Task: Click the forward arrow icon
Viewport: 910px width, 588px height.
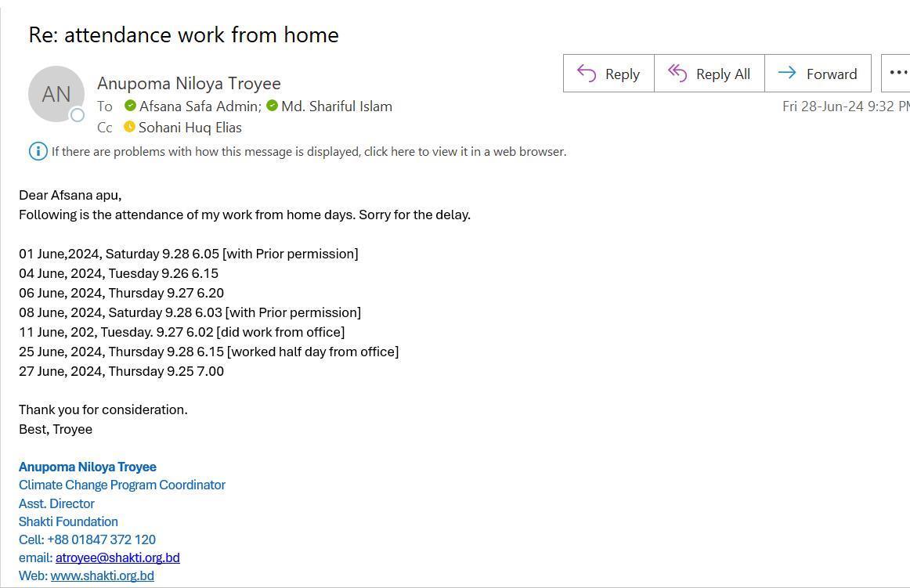Action: 787,73
